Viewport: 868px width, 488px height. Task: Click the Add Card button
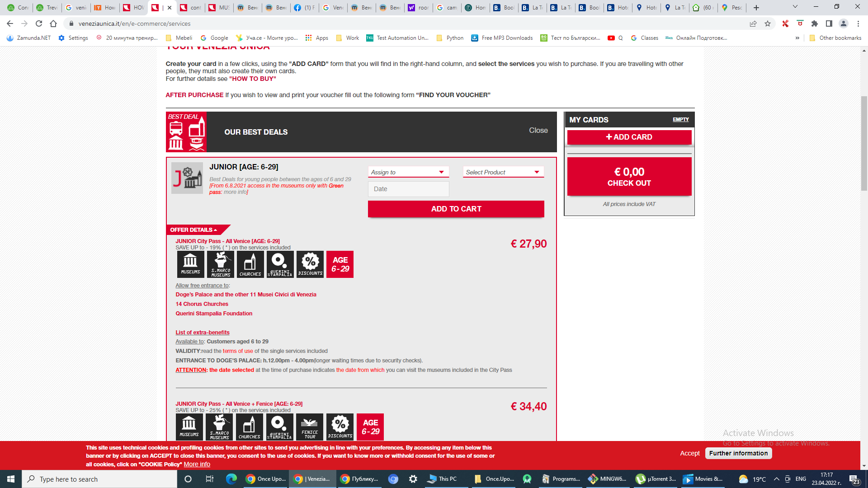pos(629,137)
